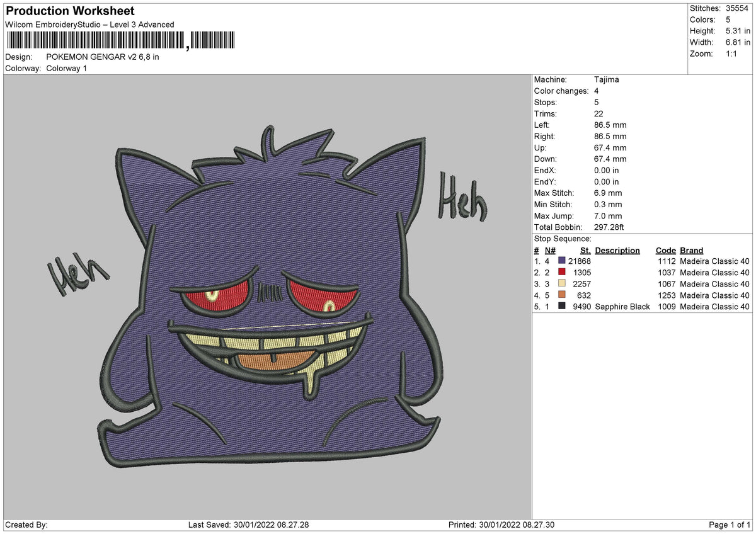Click the machine value 'Tajima'
Image resolution: width=756 pixels, height=534 pixels.
point(607,80)
